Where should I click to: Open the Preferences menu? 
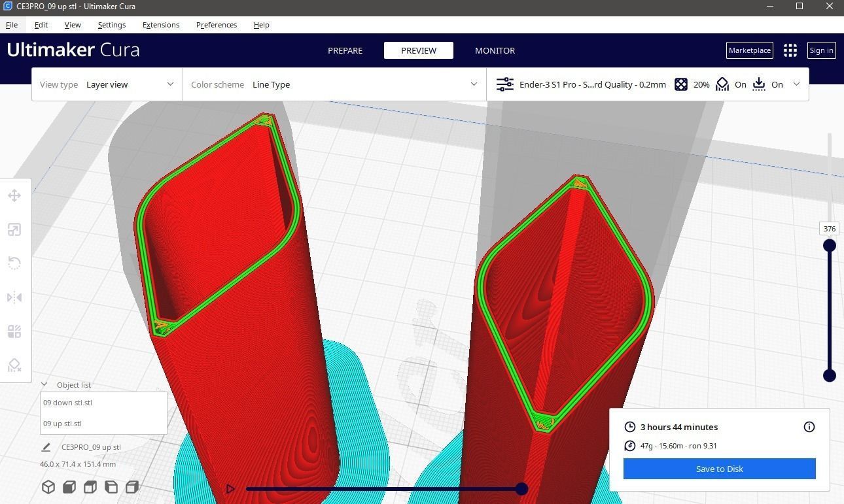(x=217, y=25)
